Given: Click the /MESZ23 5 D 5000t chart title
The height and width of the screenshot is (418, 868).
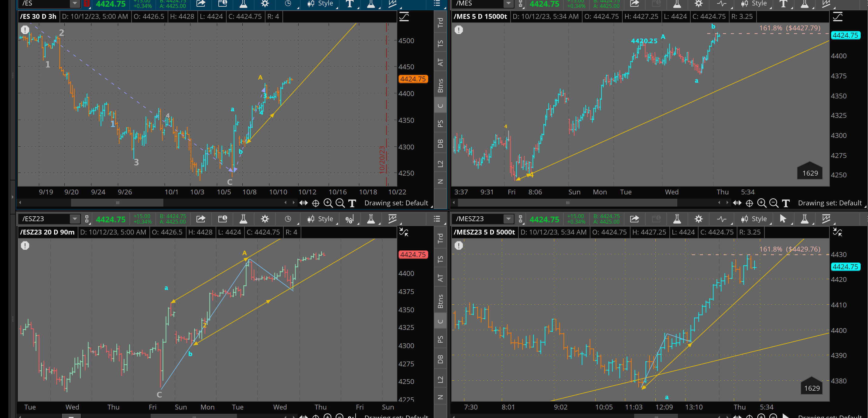Looking at the screenshot, I should [484, 232].
